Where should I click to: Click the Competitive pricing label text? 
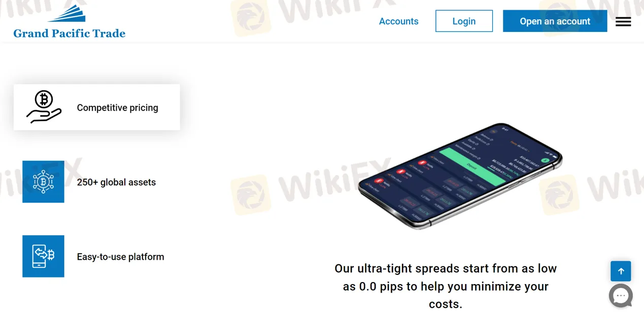click(x=117, y=108)
